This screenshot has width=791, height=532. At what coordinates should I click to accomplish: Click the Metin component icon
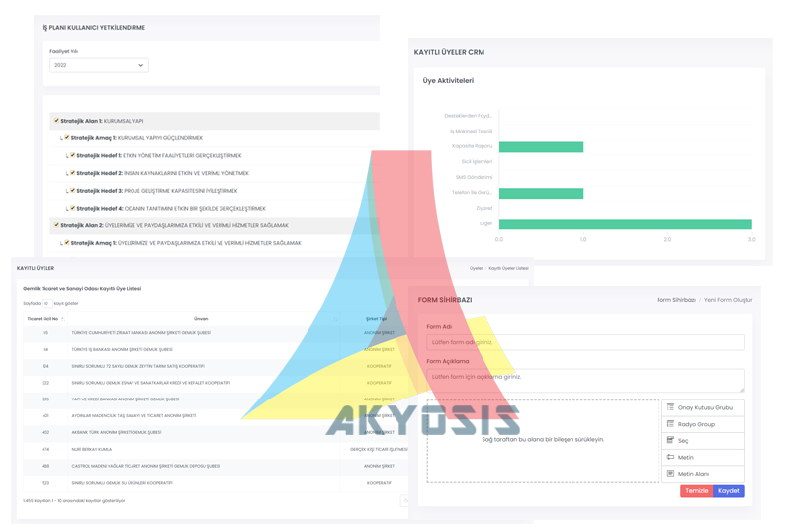click(670, 457)
